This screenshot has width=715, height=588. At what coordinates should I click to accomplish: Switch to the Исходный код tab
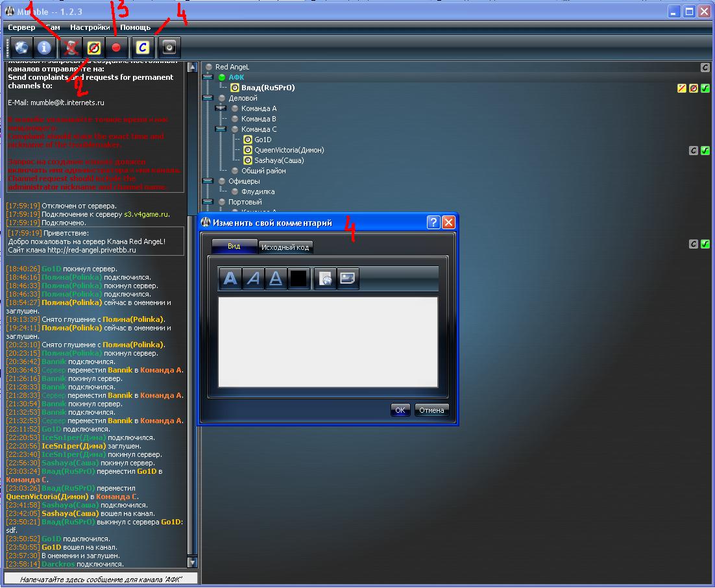point(285,247)
